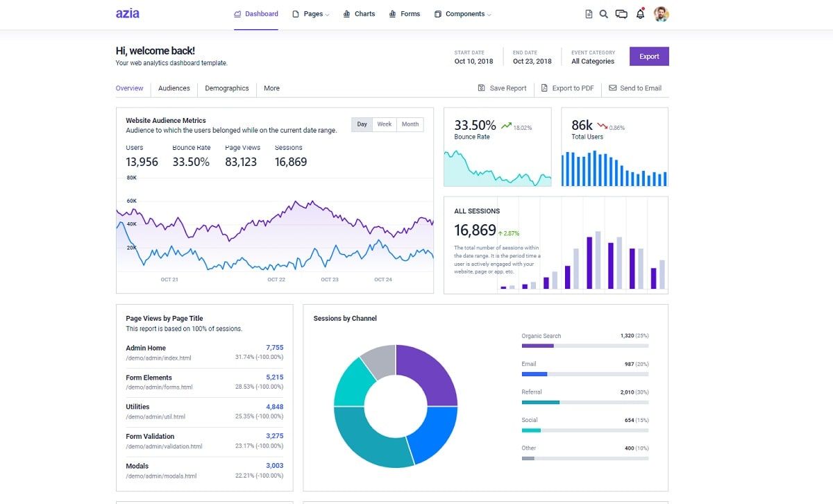Screen dimensions: 833x504
Task: Click the user profile avatar
Action: tap(661, 14)
